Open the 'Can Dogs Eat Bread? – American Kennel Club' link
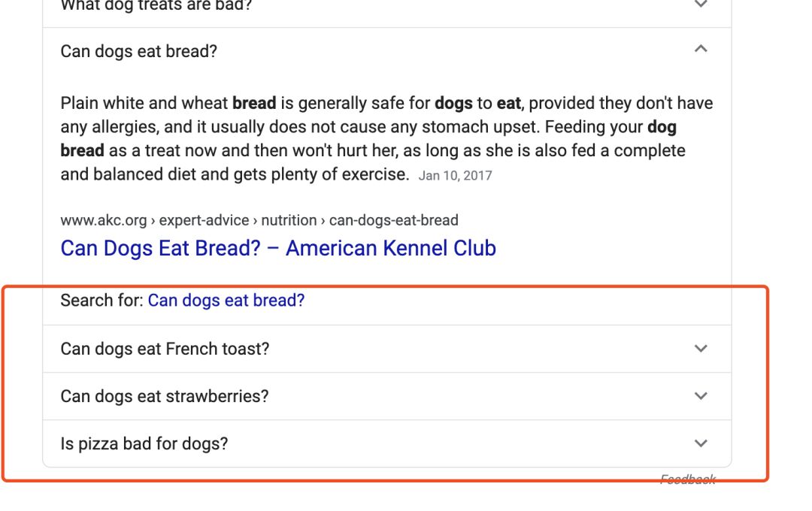The image size is (812, 511). click(278, 248)
